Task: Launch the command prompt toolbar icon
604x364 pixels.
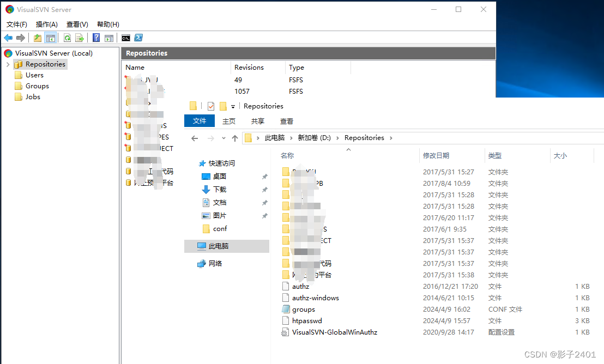Action: (125, 38)
